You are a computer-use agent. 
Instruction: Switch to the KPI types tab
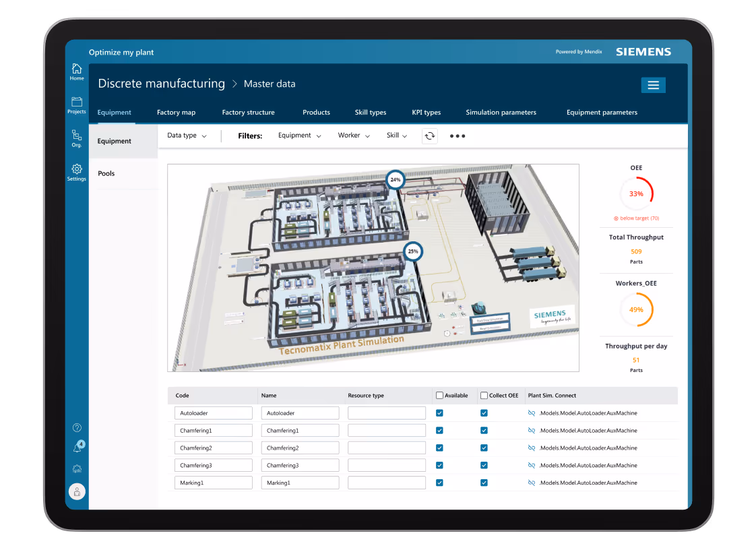pos(427,113)
